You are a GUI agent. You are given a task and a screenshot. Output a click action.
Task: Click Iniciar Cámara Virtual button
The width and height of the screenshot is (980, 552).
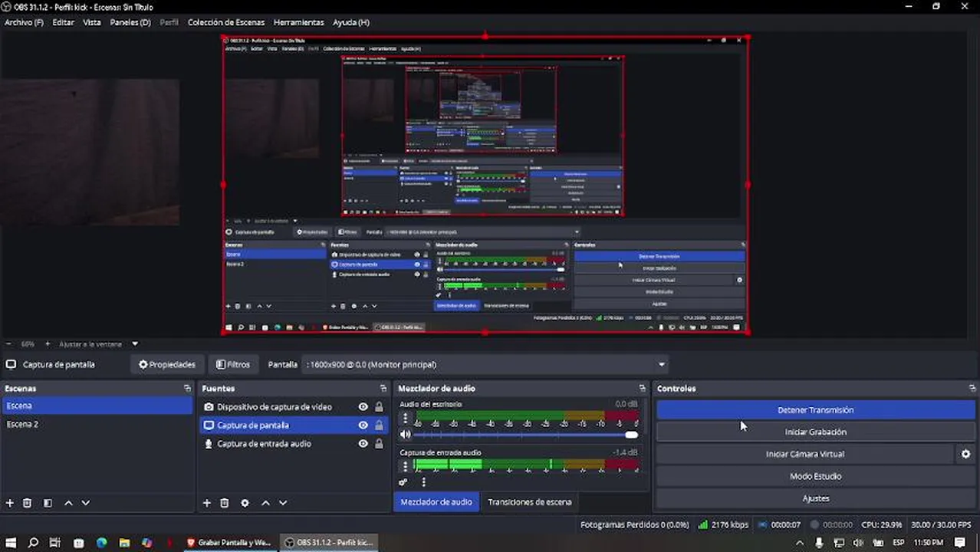coord(805,454)
